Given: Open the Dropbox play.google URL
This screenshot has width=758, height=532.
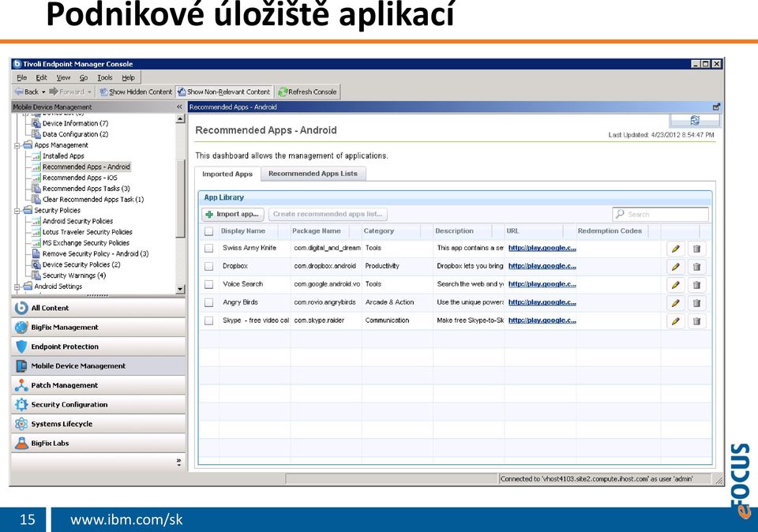Looking at the screenshot, I should tap(542, 266).
